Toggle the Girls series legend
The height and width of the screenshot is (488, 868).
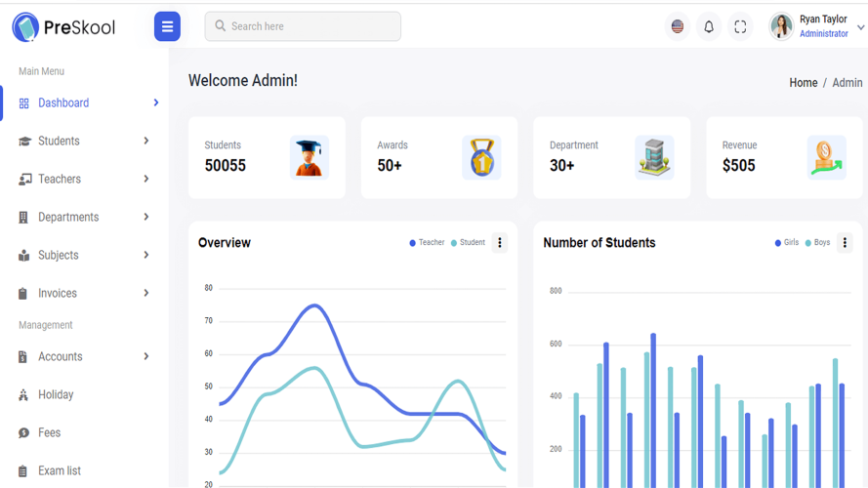click(787, 242)
